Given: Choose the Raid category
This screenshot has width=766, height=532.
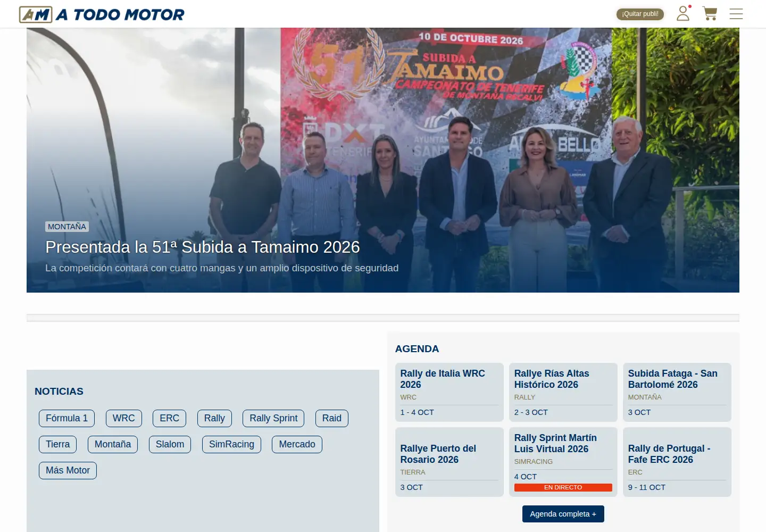Looking at the screenshot, I should (x=332, y=418).
